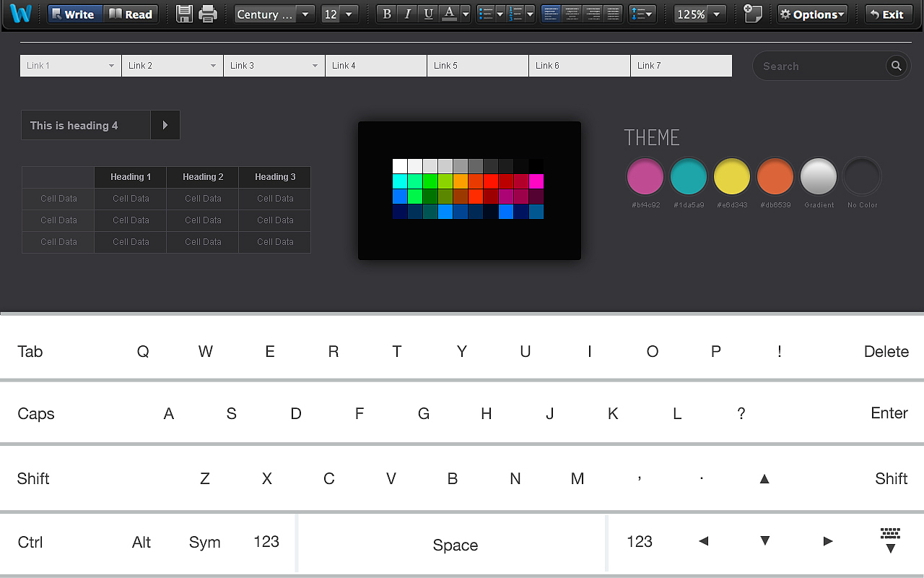Insert a new page with plus icon
924x578 pixels.
coord(753,14)
